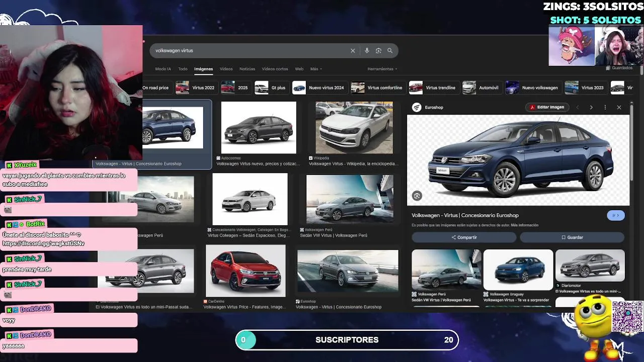This screenshot has width=644, height=362.
Task: Expand the Más dropdown
Action: (x=316, y=69)
